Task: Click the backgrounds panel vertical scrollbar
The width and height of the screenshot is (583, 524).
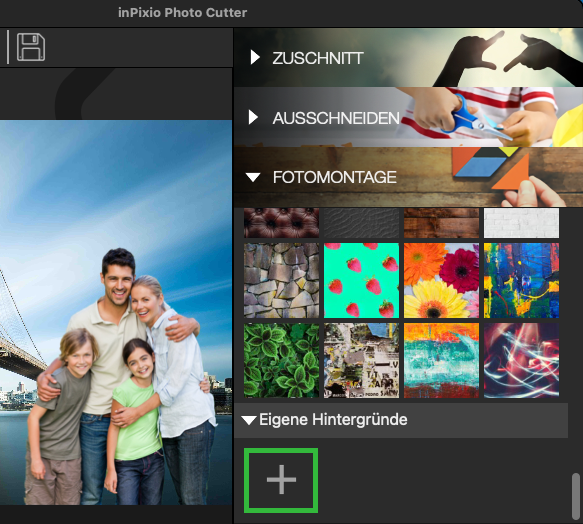Action: (576, 496)
